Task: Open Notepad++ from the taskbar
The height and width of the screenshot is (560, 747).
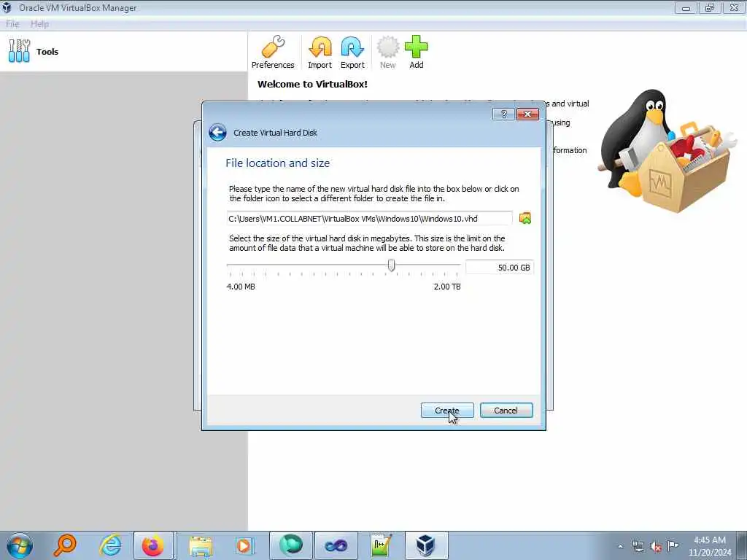Action: pyautogui.click(x=381, y=545)
